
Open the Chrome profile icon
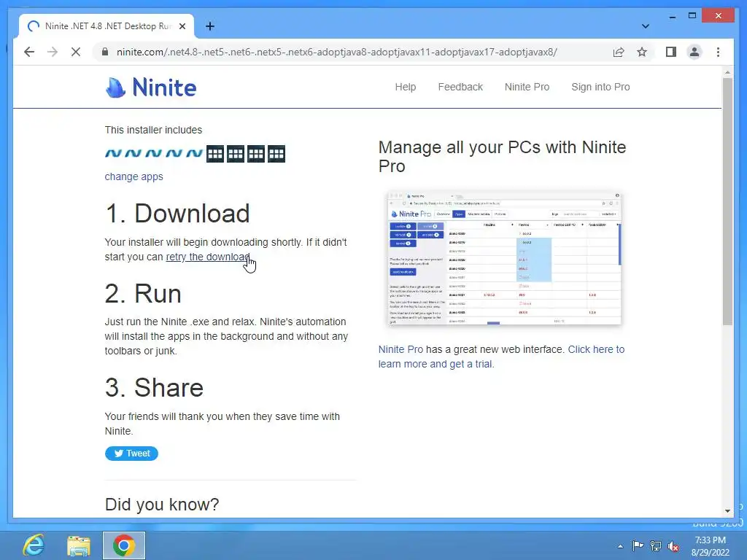click(x=694, y=52)
